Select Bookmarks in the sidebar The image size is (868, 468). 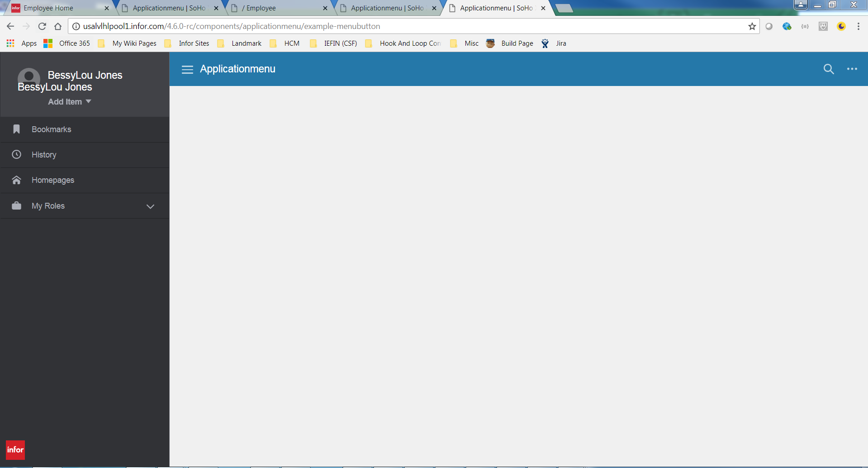(85, 129)
